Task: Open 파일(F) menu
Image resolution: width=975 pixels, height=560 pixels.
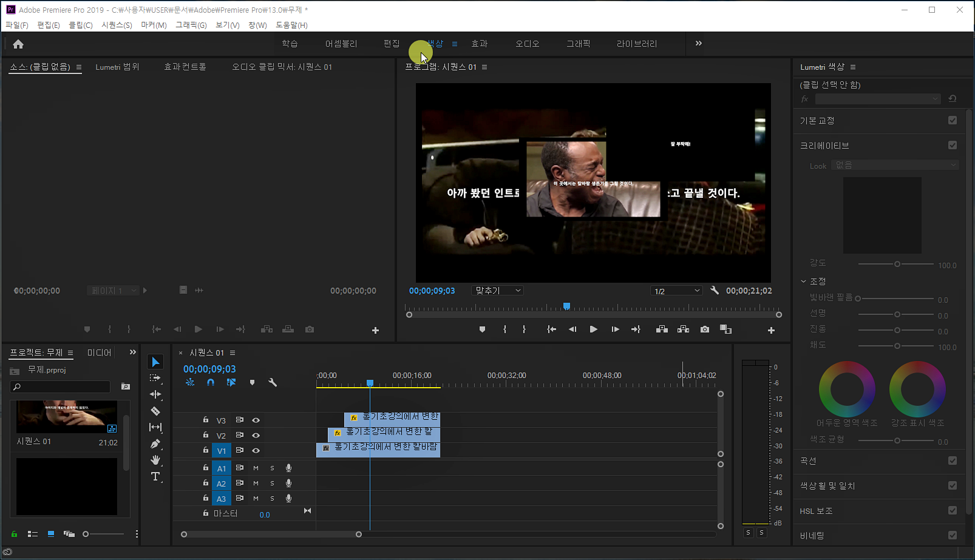Action: click(17, 25)
